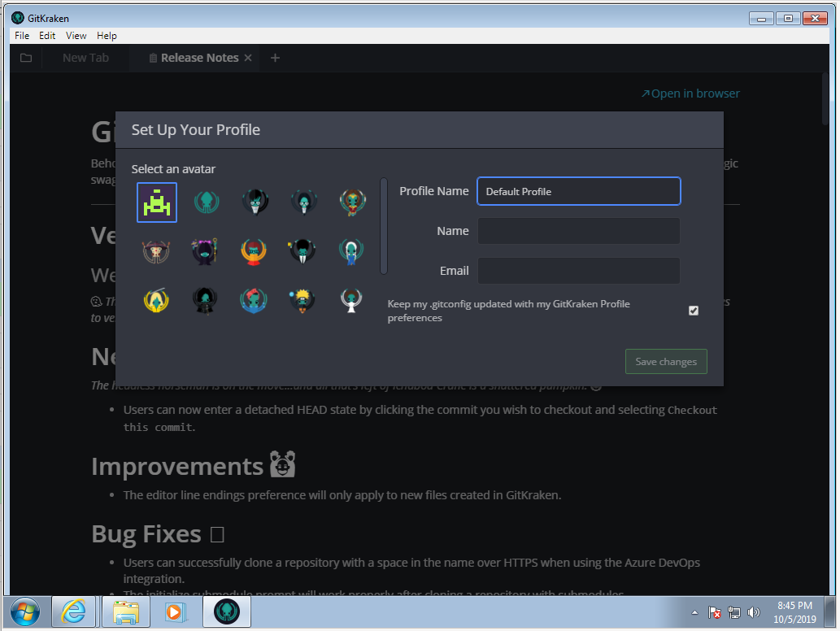Show hidden system tray icons arrow

pyautogui.click(x=694, y=612)
